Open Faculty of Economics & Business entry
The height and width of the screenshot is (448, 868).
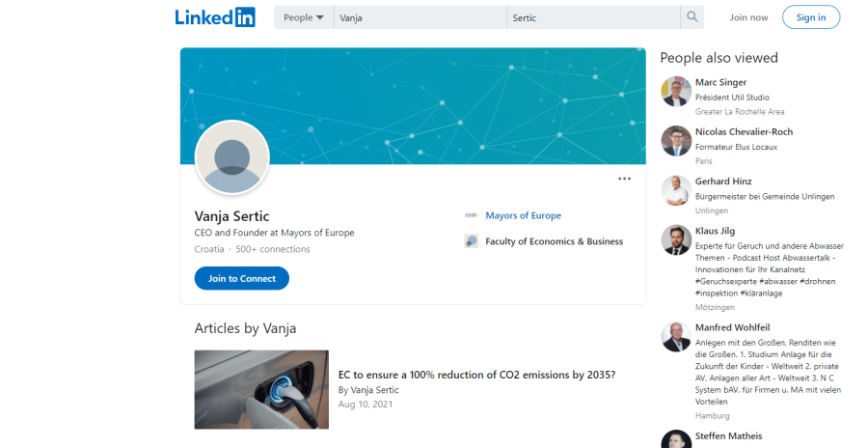pos(555,241)
